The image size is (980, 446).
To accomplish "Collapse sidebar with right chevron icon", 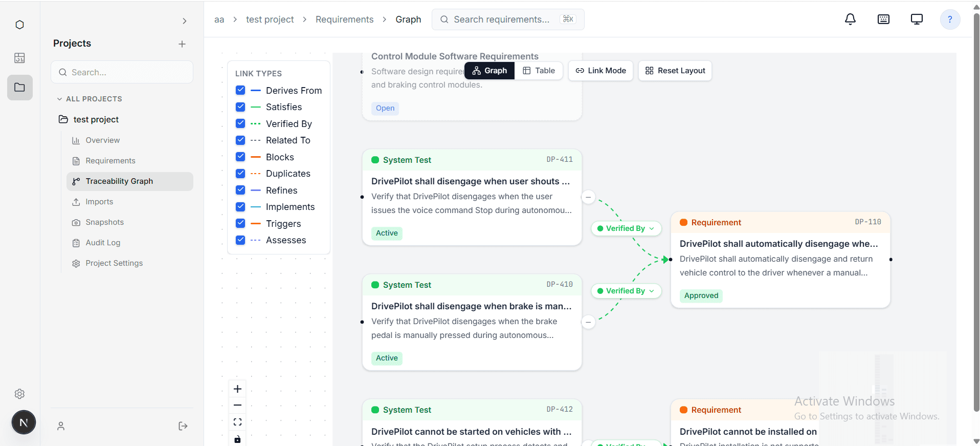I will [x=185, y=21].
